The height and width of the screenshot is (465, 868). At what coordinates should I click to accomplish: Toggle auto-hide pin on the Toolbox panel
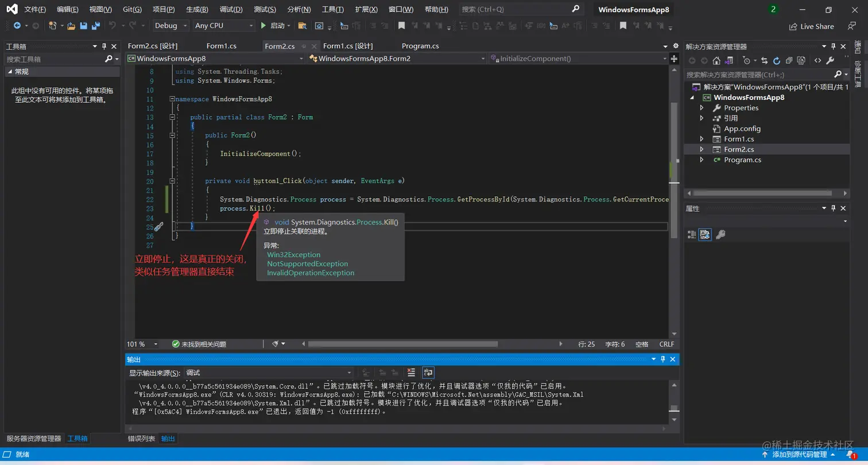coord(104,46)
